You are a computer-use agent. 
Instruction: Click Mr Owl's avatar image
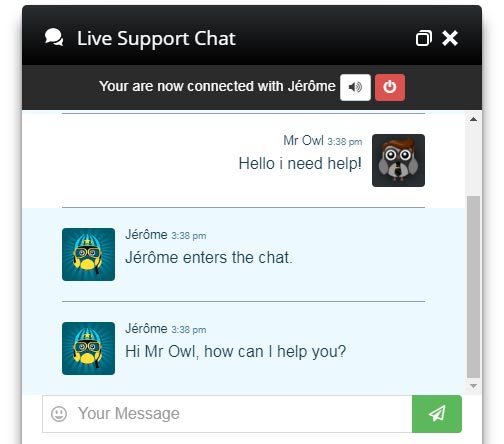[398, 160]
